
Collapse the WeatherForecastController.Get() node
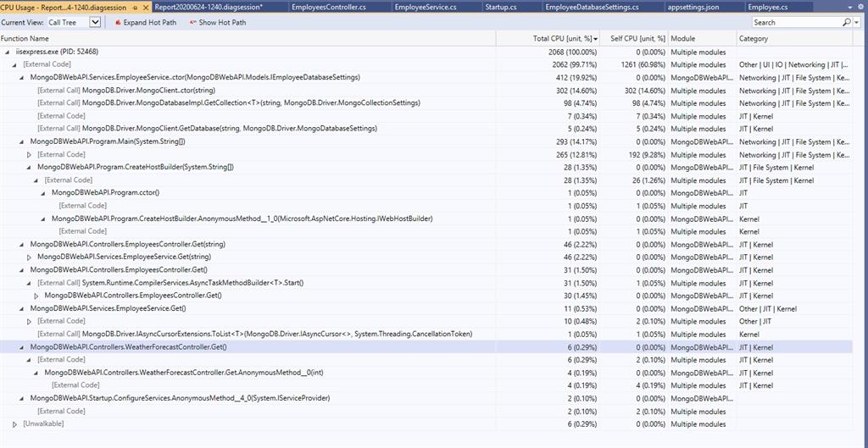[x=21, y=347]
